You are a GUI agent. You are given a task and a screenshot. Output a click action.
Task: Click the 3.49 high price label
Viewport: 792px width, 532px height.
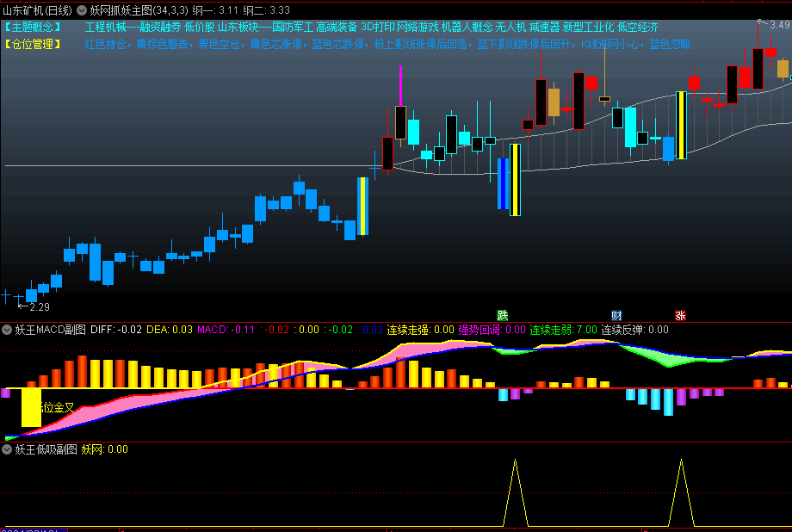[x=780, y=24]
